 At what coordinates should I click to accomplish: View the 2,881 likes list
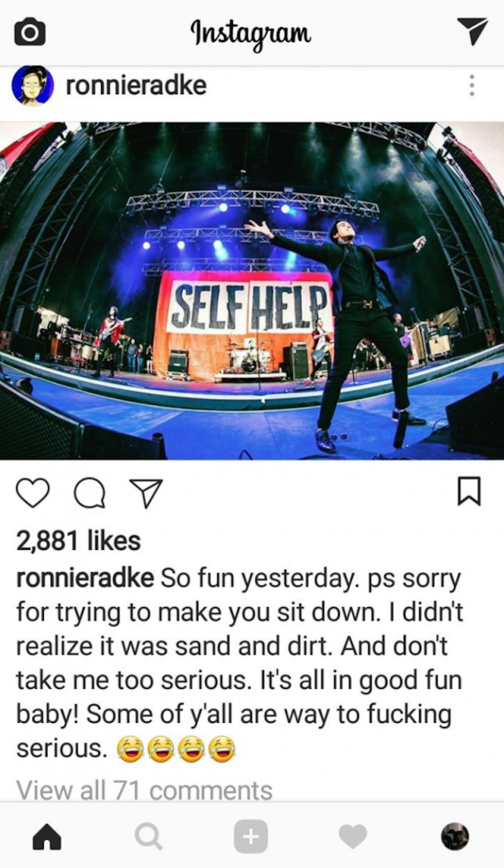[x=78, y=541]
